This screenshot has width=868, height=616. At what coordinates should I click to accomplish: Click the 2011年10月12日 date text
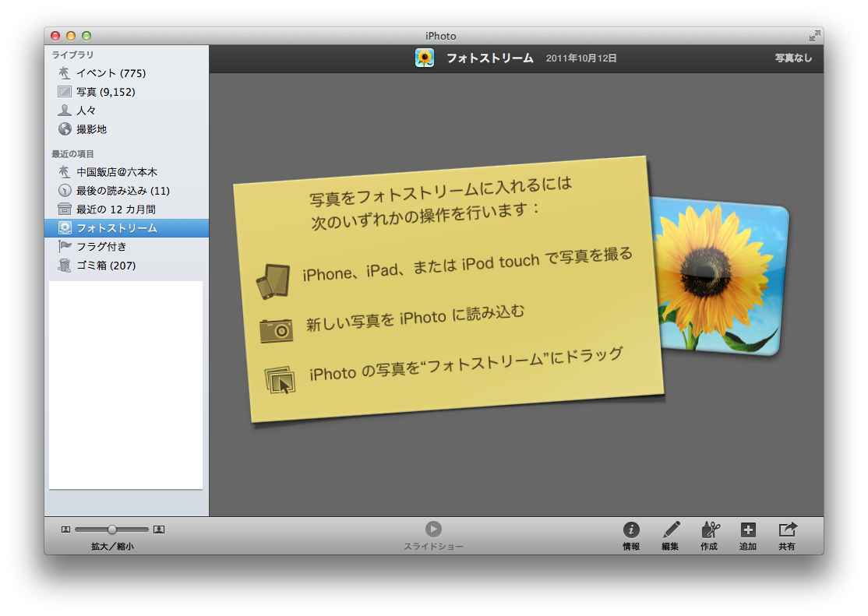point(581,58)
